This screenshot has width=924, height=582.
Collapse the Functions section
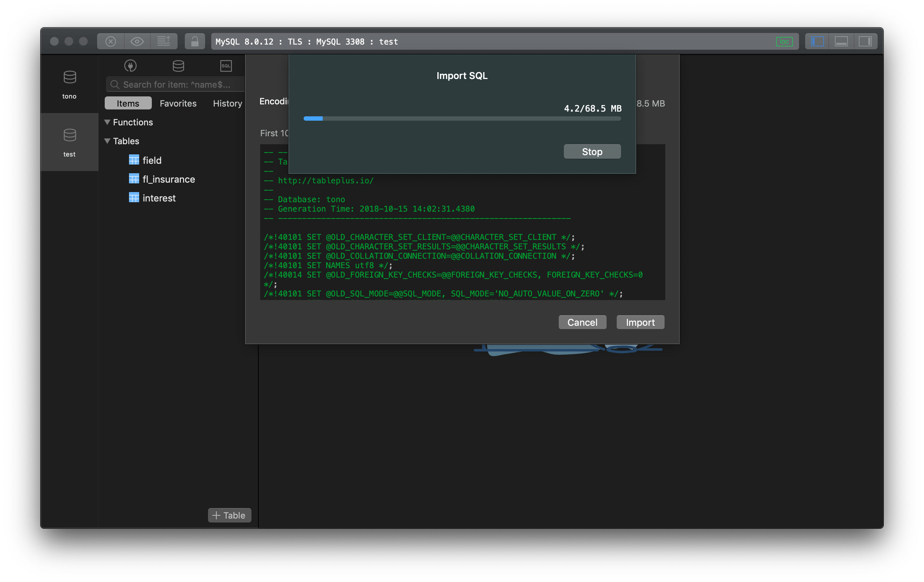coord(108,122)
